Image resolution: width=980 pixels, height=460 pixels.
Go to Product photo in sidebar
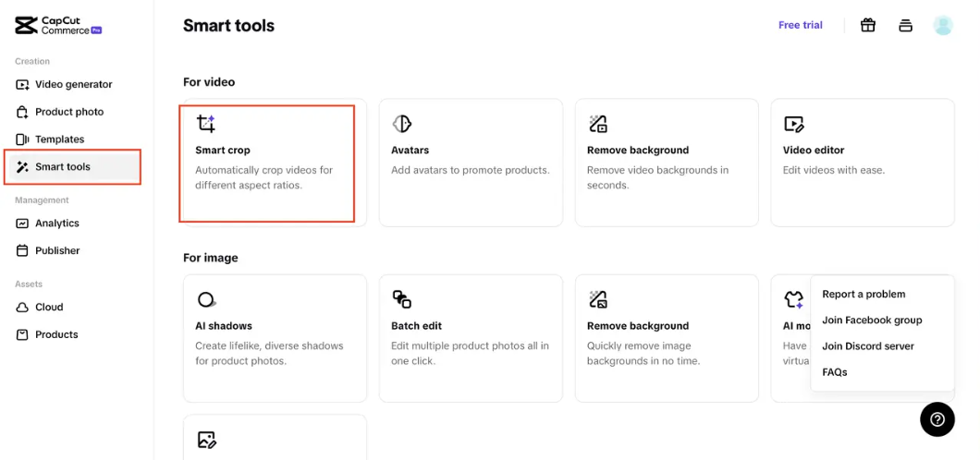point(68,112)
